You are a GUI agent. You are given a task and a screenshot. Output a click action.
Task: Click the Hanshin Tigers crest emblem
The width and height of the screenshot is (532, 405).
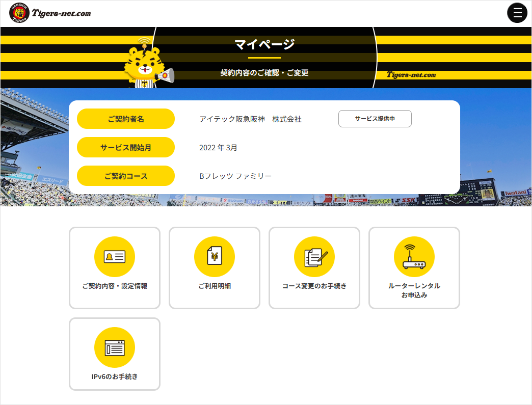pos(19,13)
